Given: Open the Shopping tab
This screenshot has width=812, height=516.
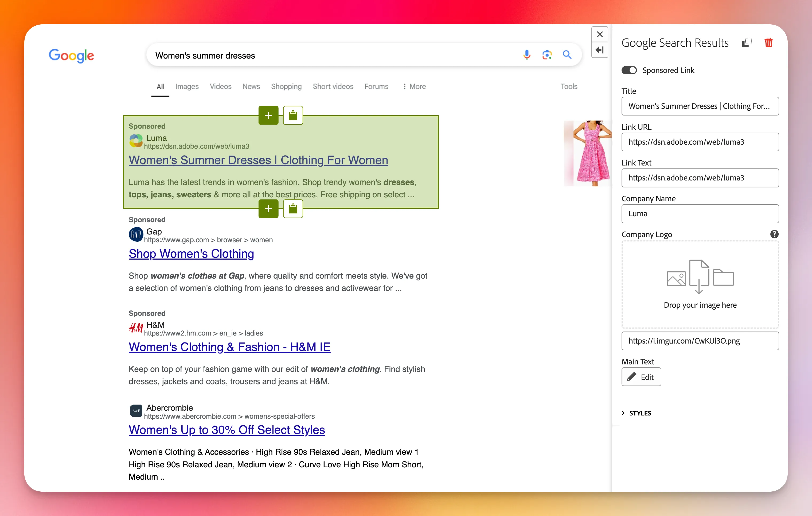Looking at the screenshot, I should (x=286, y=86).
